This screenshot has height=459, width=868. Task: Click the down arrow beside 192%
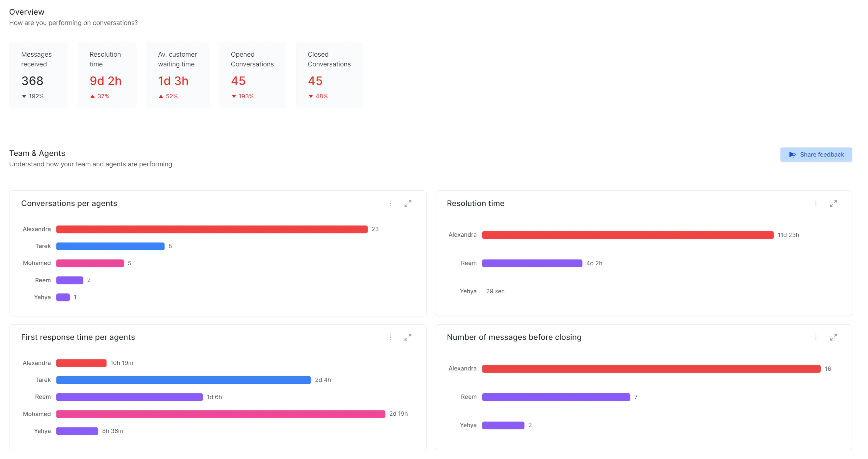[x=24, y=96]
